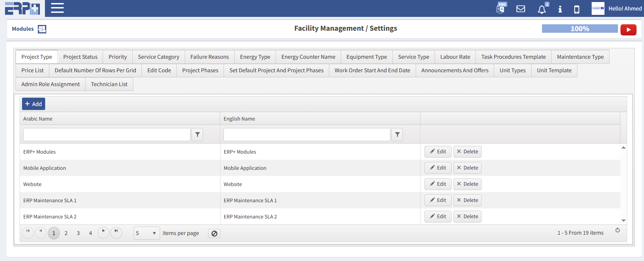Image resolution: width=644 pixels, height=261 pixels.
Task: Edit the Website project type row
Action: 438,184
